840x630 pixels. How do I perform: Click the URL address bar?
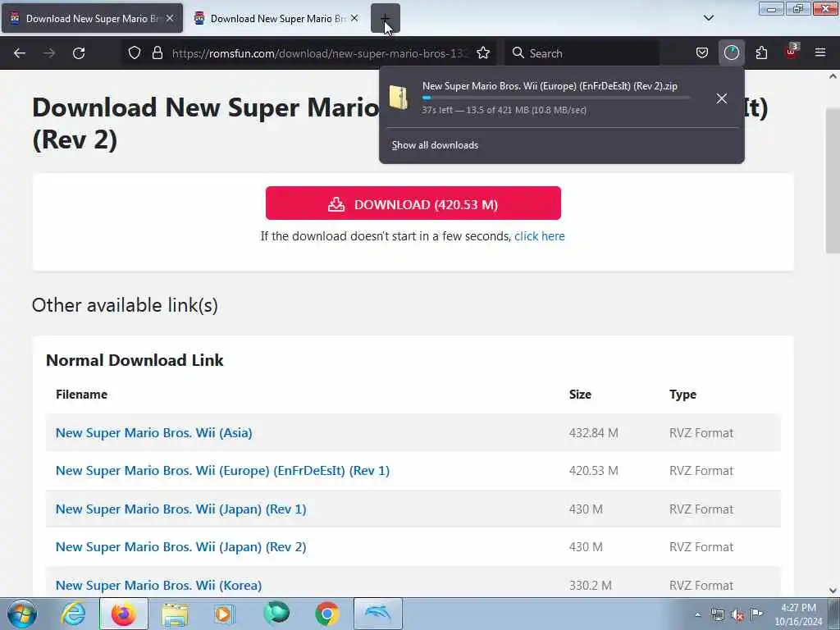tap(320, 53)
